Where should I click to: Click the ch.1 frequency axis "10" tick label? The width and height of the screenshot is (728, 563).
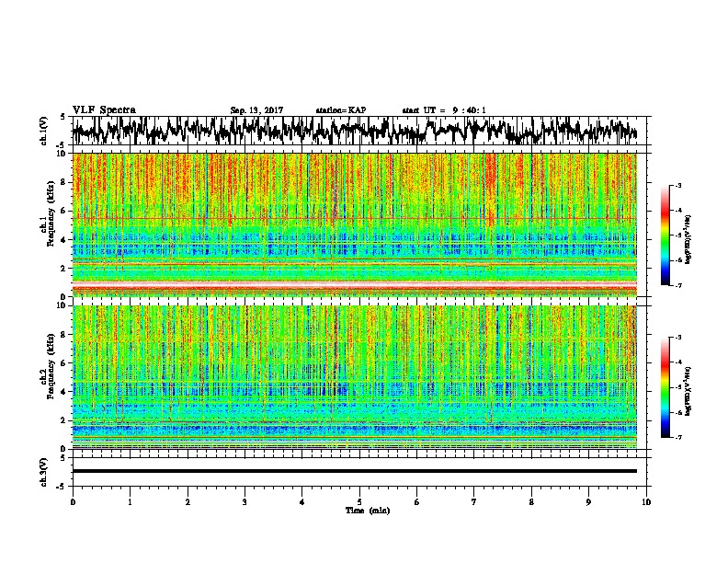point(63,154)
